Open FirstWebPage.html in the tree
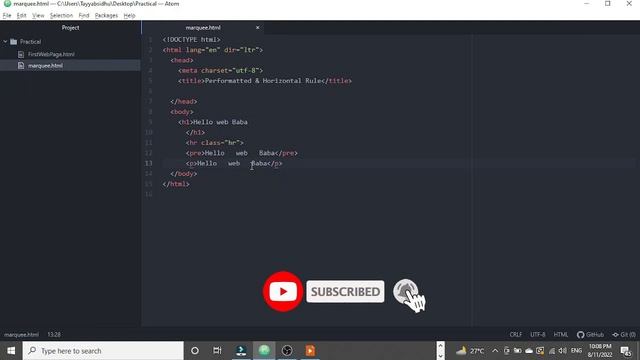The width and height of the screenshot is (640, 360). [x=51, y=54]
